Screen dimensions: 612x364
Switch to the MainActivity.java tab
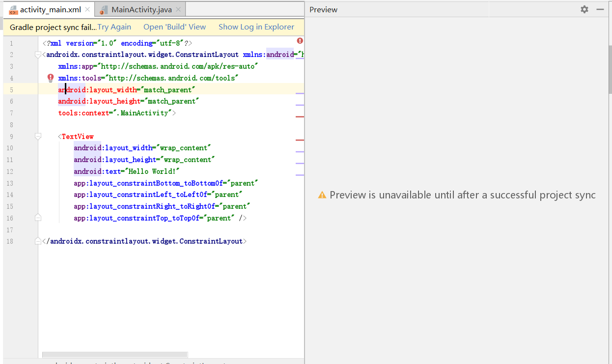tap(139, 9)
